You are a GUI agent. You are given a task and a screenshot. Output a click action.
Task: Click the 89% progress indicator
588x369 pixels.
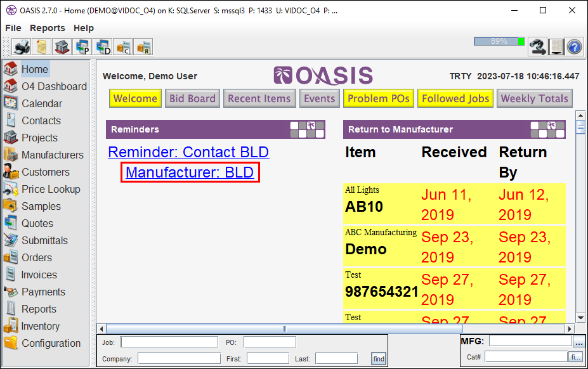pos(499,41)
